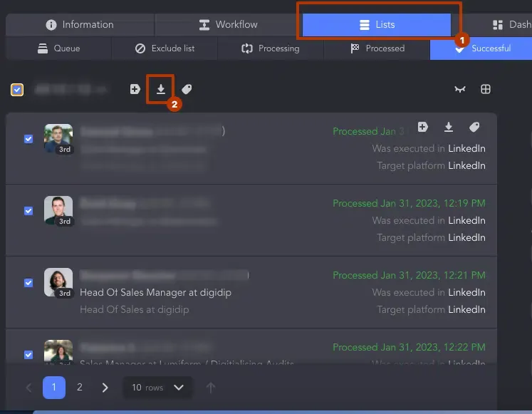Click the first row's tag icon
532x414 pixels.
click(474, 127)
